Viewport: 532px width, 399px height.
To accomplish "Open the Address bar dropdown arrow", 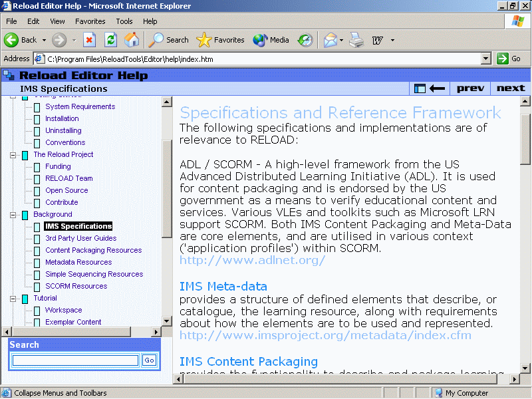I will [x=486, y=59].
